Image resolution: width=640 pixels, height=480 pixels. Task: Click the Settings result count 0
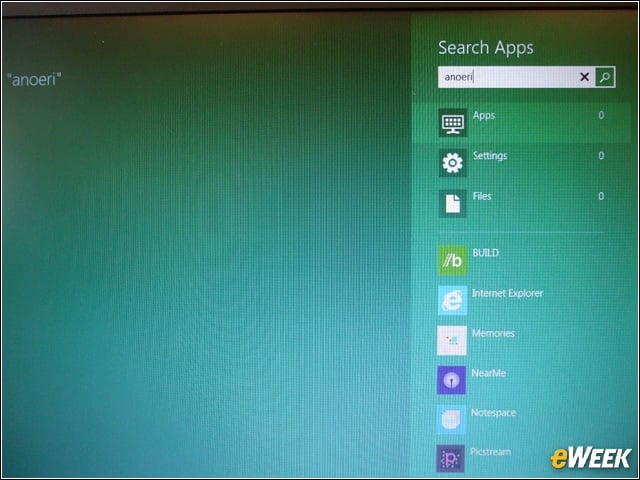601,156
